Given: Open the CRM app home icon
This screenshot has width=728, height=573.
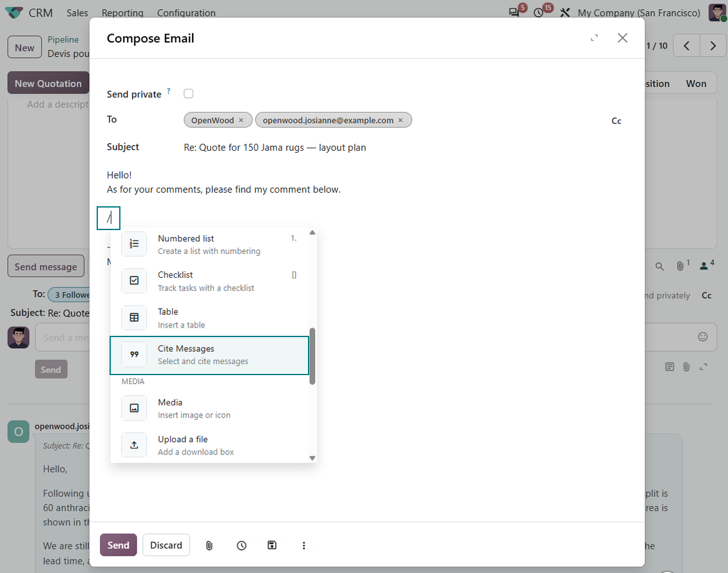Looking at the screenshot, I should (14, 12).
